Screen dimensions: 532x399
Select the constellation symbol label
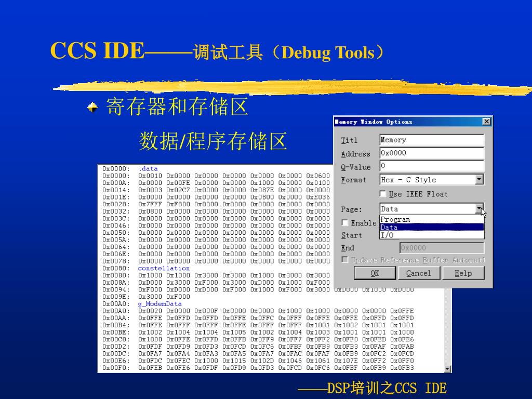(x=164, y=268)
